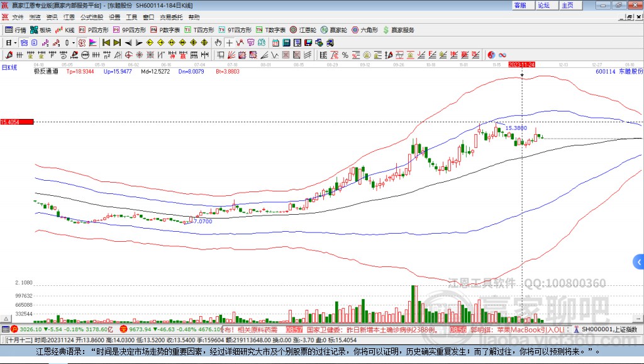
Task: Open the 9P四方形 tool
Action: click(130, 30)
